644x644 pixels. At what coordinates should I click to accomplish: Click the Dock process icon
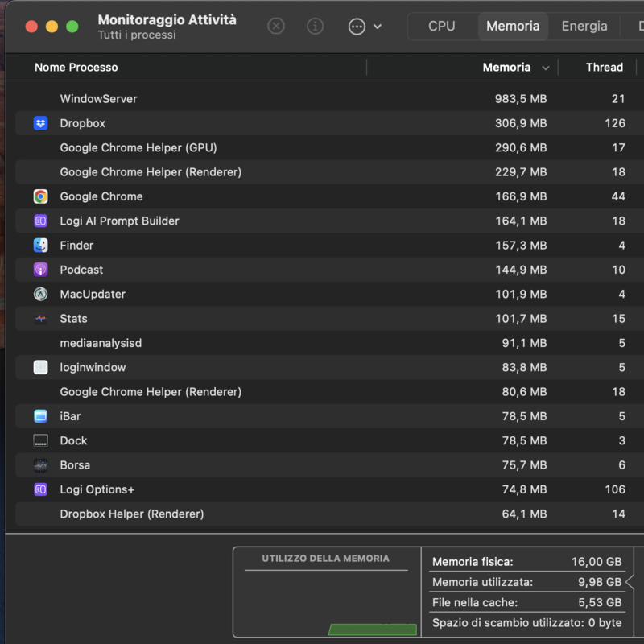(x=41, y=440)
